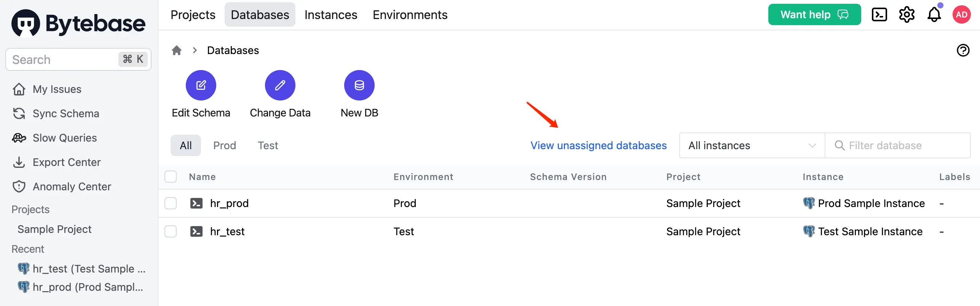Check the hr_test row checkbox
Image resolution: width=980 pixels, height=306 pixels.
pyautogui.click(x=171, y=231)
